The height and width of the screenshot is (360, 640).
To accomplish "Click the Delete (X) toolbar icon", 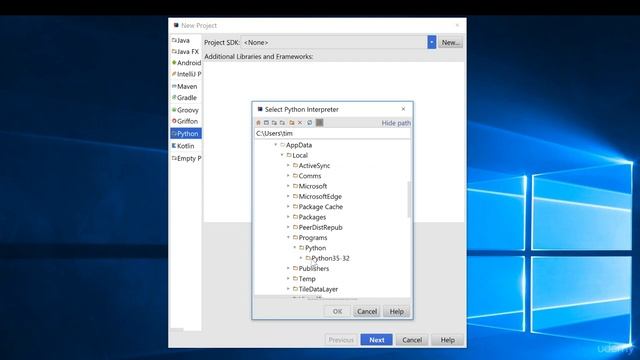I will coord(300,122).
